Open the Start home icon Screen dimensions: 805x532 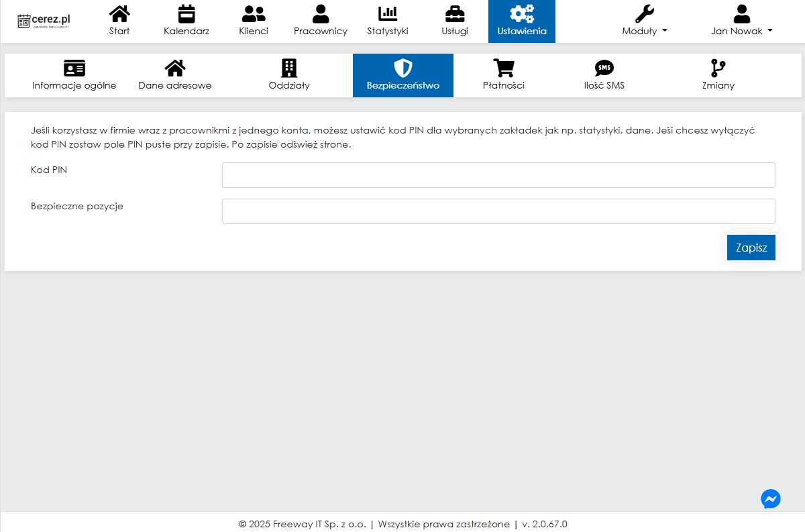(119, 14)
